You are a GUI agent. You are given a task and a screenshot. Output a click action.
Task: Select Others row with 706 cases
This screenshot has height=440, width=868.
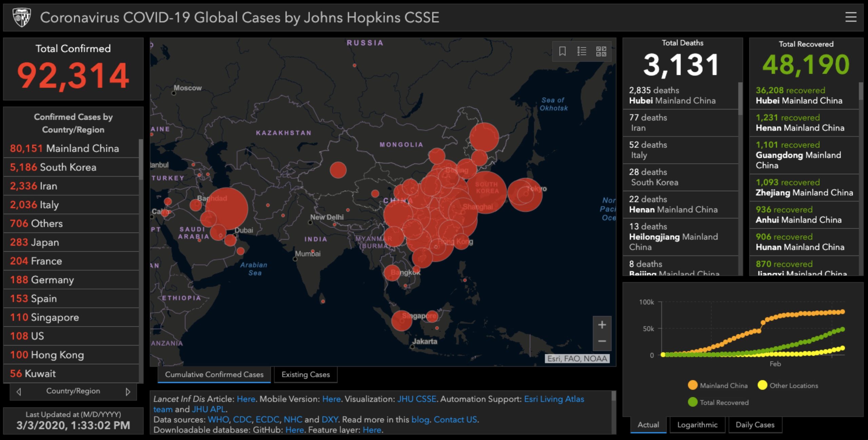(x=71, y=224)
